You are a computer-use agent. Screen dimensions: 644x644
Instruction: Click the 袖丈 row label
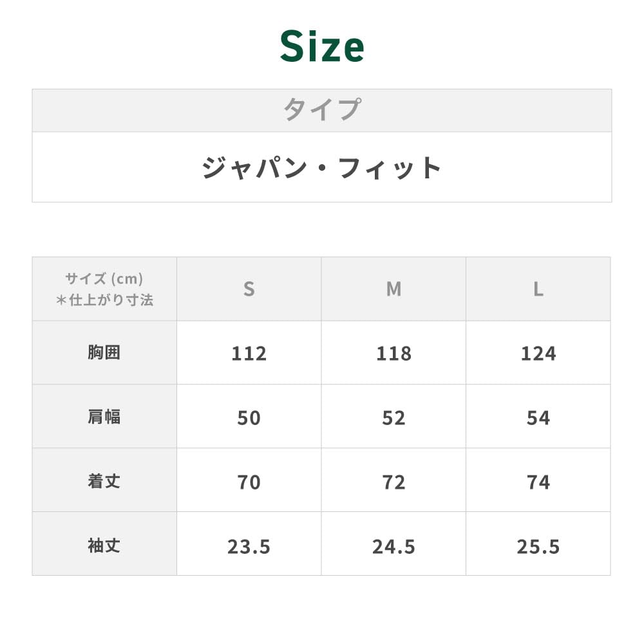pos(104,545)
